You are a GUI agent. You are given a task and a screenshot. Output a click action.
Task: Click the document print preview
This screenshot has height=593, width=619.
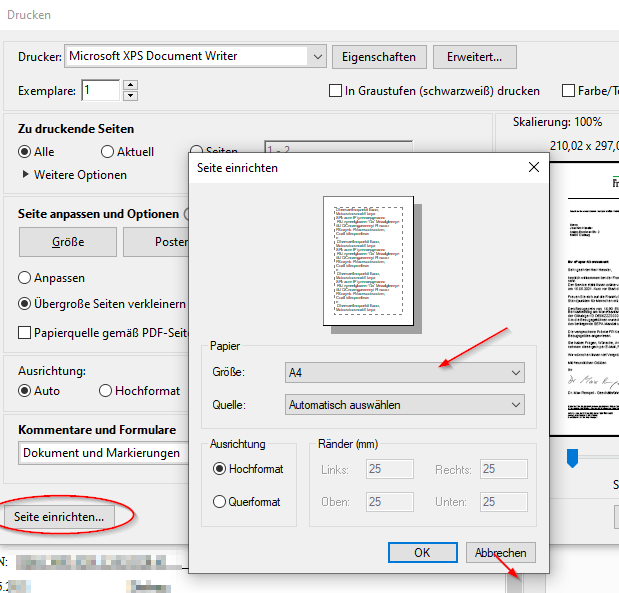[585, 299]
